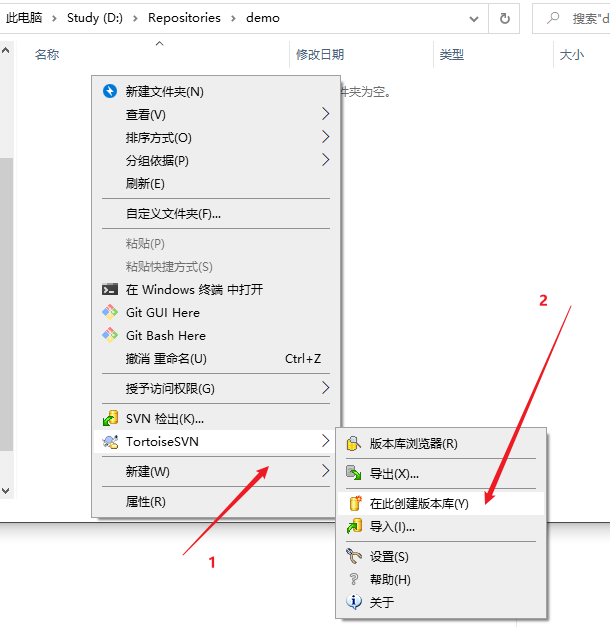Expand arrow next to TortoiseSVN
This screenshot has height=627, width=610.
pos(326,441)
